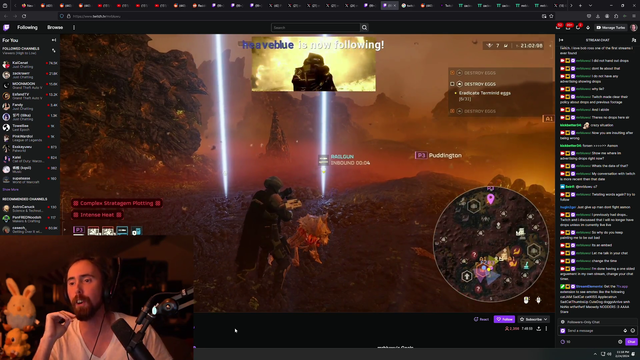Click the React button below stream
640x360 pixels.
pos(481,319)
